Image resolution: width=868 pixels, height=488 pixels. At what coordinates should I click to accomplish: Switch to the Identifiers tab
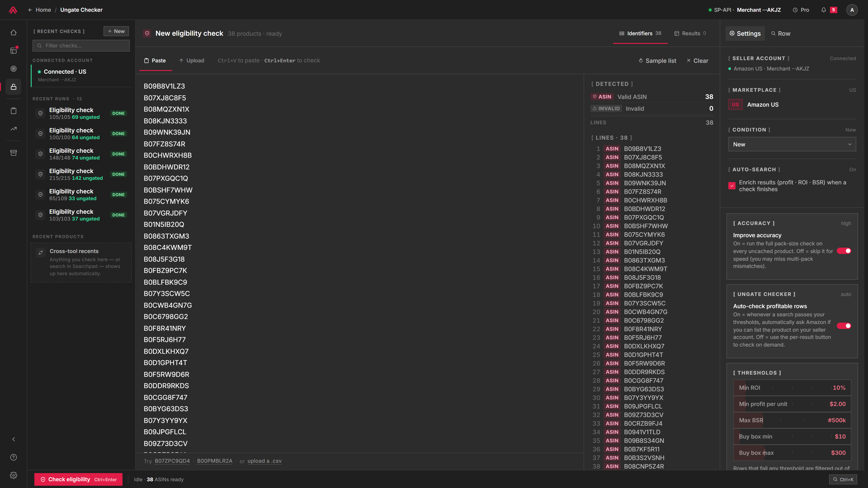(640, 33)
